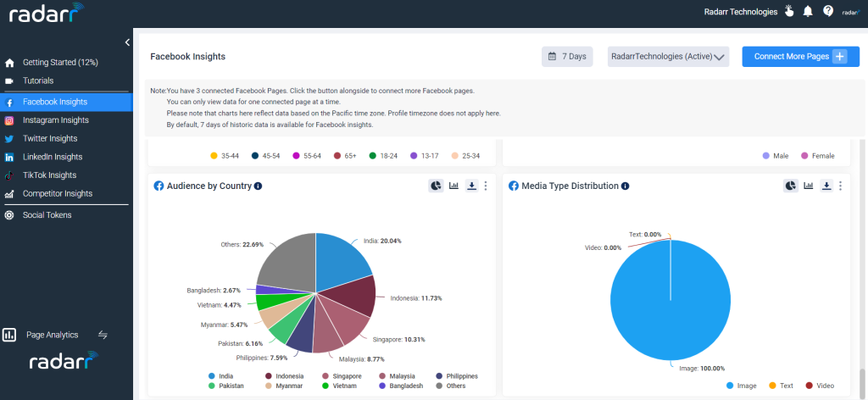The image size is (868, 400).
Task: Click the Instagram logo icon in sidebar
Action: (x=9, y=120)
